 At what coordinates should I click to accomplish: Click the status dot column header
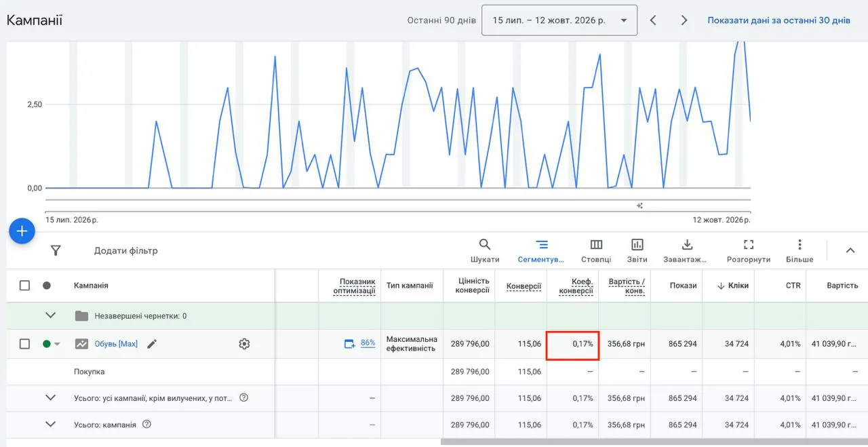click(x=47, y=286)
